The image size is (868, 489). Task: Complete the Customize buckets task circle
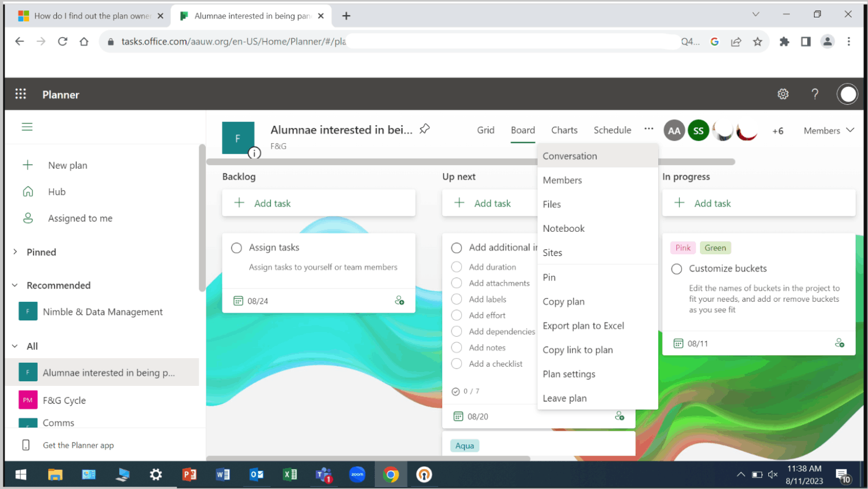pyautogui.click(x=676, y=268)
